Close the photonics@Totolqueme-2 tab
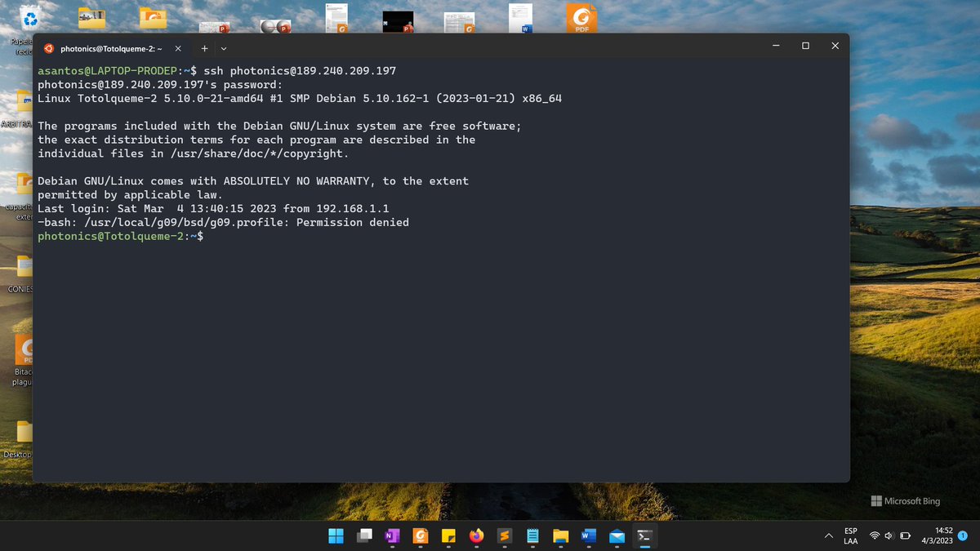This screenshot has height=551, width=980. pos(178,48)
